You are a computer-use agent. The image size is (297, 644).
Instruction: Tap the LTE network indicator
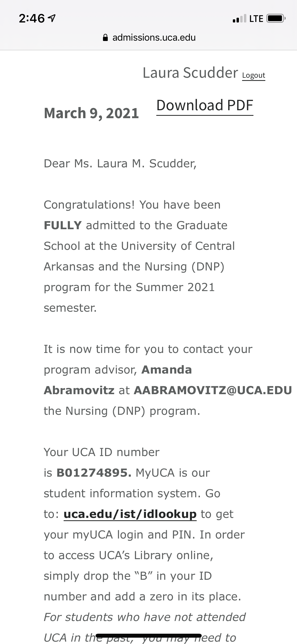click(x=256, y=19)
